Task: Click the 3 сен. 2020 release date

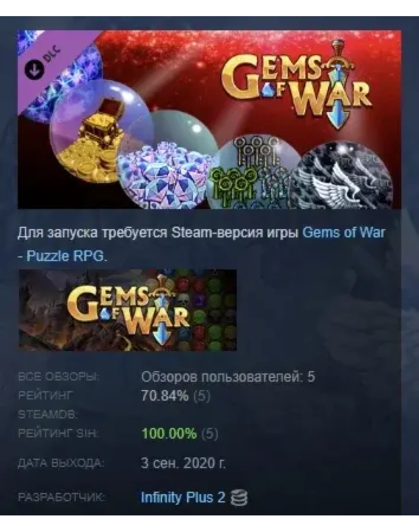Action: pos(183,463)
